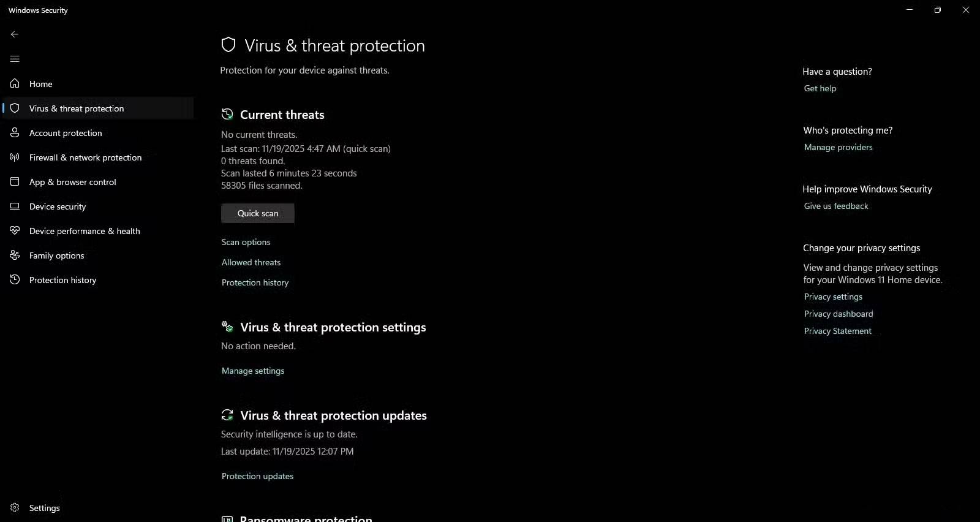Image resolution: width=980 pixels, height=522 pixels.
Task: Click the back arrow at top left
Action: [x=15, y=34]
